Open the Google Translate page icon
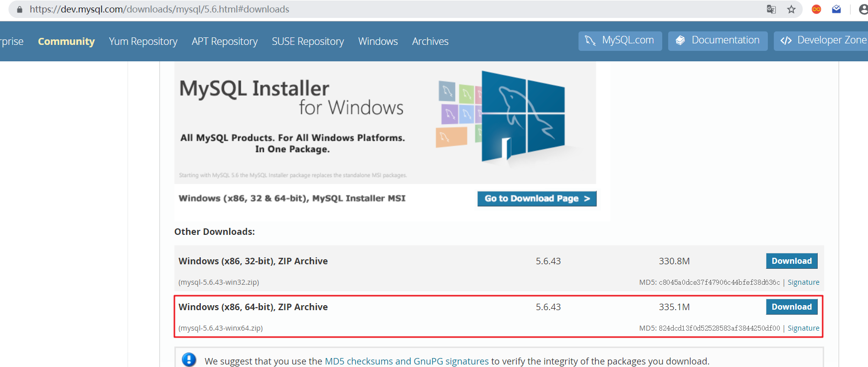 771,9
